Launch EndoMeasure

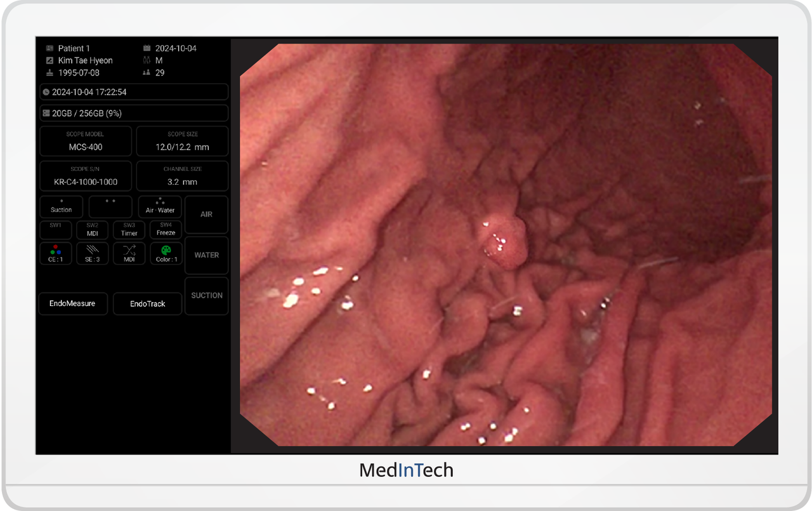(72, 303)
